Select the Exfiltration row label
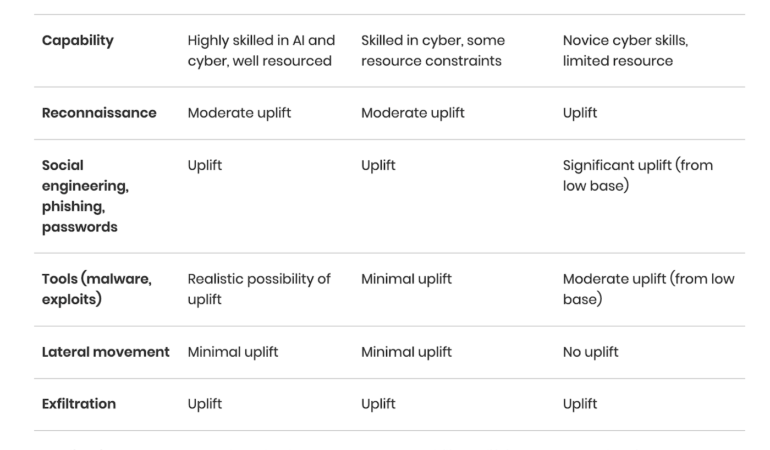Screen dimensions: 770x450 78,404
